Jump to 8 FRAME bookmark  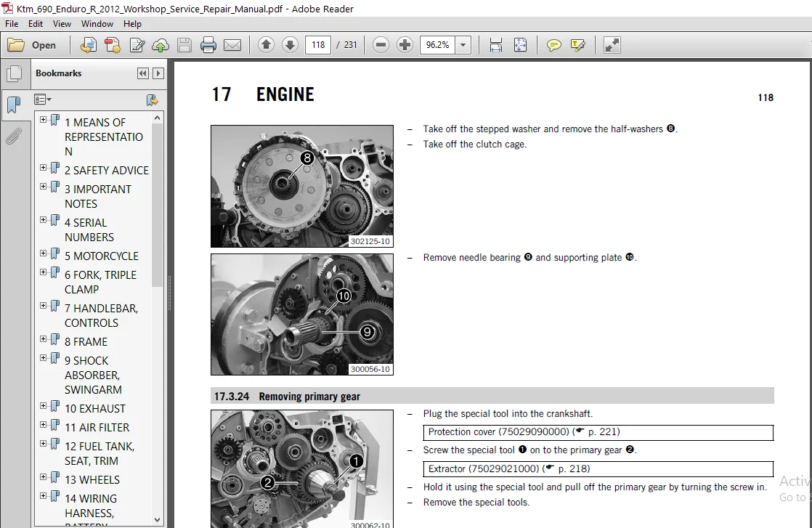pyautogui.click(x=86, y=342)
